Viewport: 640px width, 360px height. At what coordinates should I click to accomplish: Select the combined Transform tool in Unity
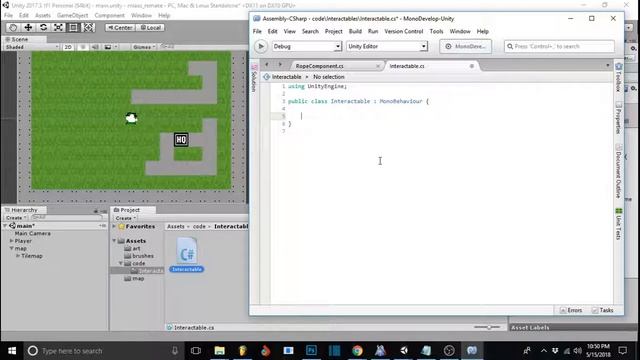point(89,27)
